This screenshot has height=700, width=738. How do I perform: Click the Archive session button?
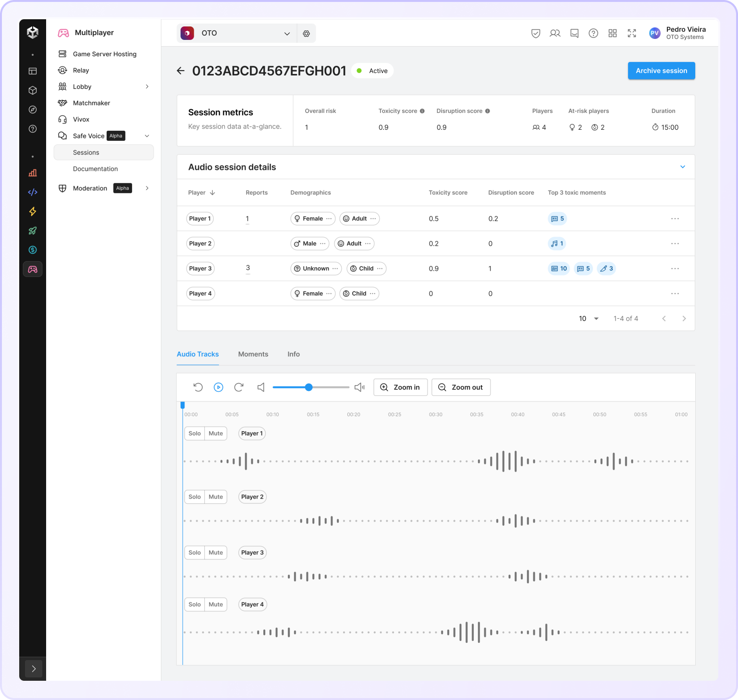pyautogui.click(x=661, y=71)
